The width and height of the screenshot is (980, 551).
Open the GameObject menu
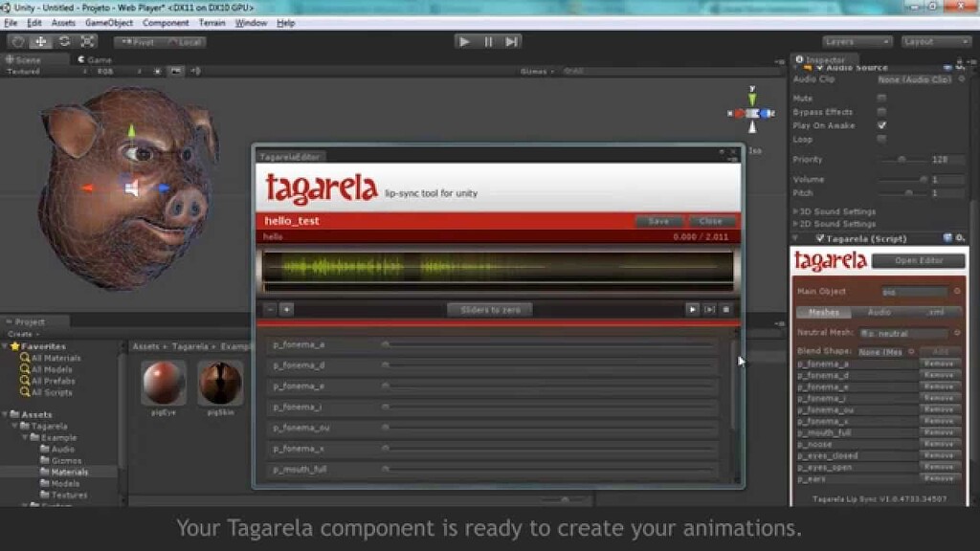tap(111, 22)
